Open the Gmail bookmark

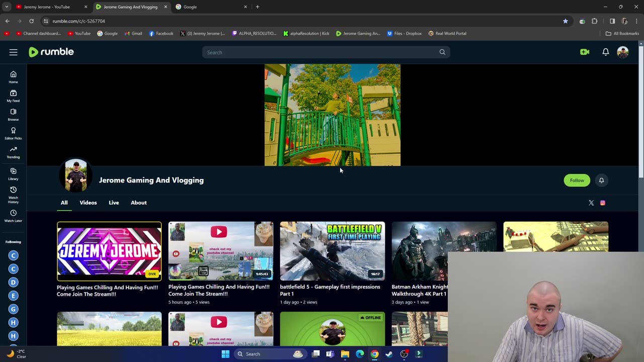[132, 34]
